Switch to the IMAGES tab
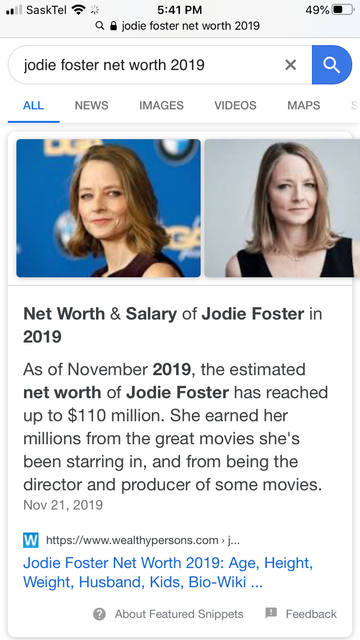This screenshot has height=640, width=360. (161, 105)
